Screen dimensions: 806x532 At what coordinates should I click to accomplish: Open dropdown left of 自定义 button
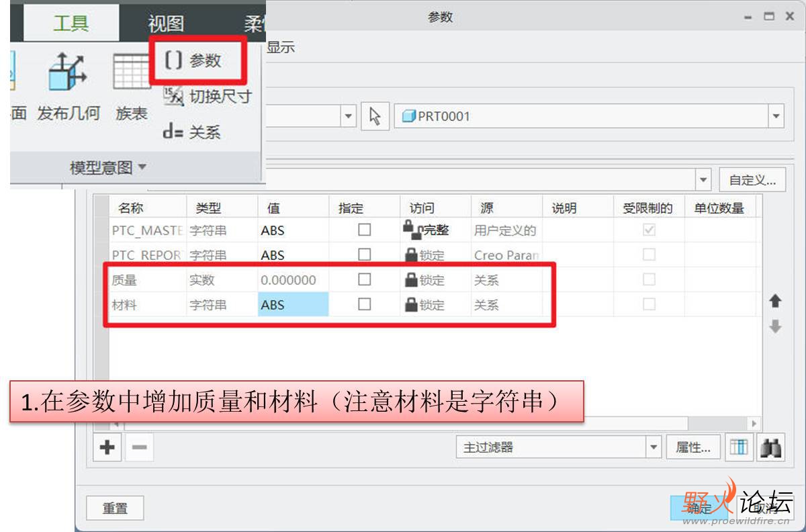(x=704, y=180)
